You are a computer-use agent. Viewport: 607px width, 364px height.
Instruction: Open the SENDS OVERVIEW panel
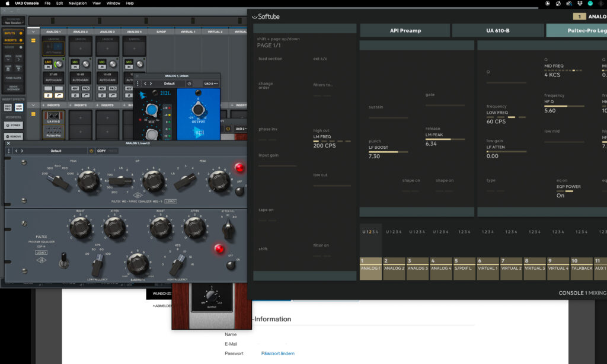[14, 88]
